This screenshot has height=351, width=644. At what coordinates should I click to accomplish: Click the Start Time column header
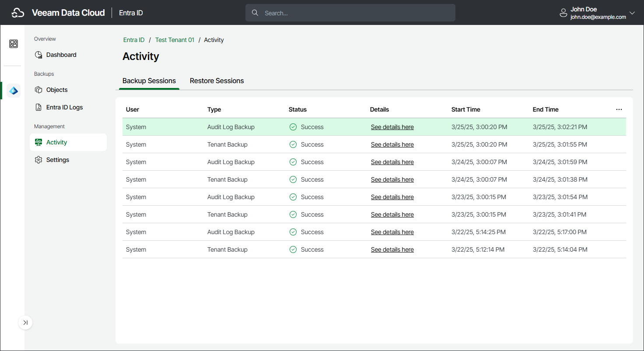(x=466, y=109)
